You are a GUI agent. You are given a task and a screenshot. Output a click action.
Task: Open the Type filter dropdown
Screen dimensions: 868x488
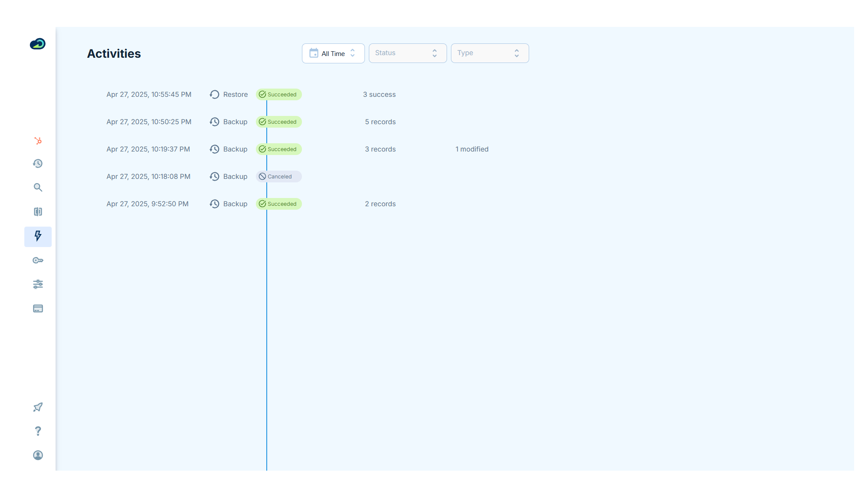[x=489, y=53]
